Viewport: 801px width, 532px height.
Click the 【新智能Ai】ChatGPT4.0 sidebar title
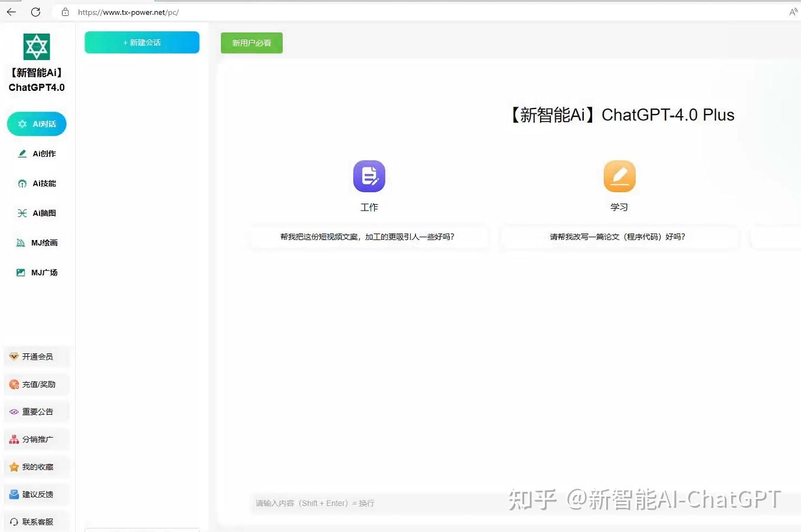pos(37,80)
